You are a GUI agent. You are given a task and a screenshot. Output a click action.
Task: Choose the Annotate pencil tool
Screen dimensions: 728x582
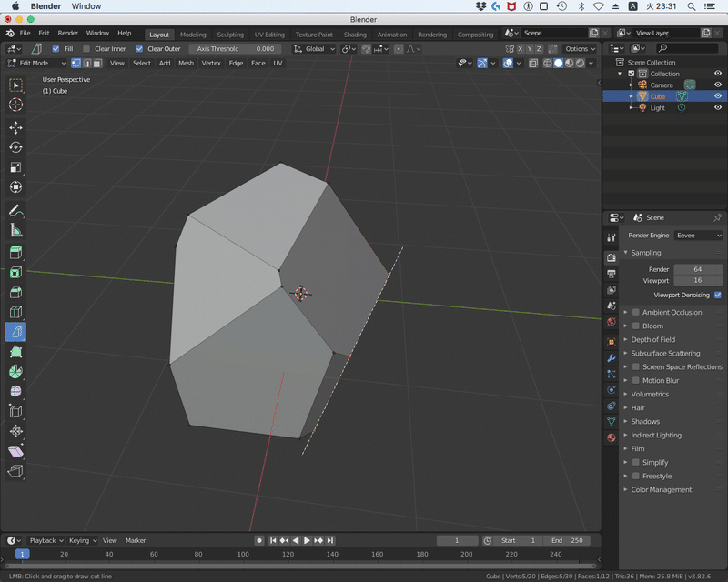[15, 211]
